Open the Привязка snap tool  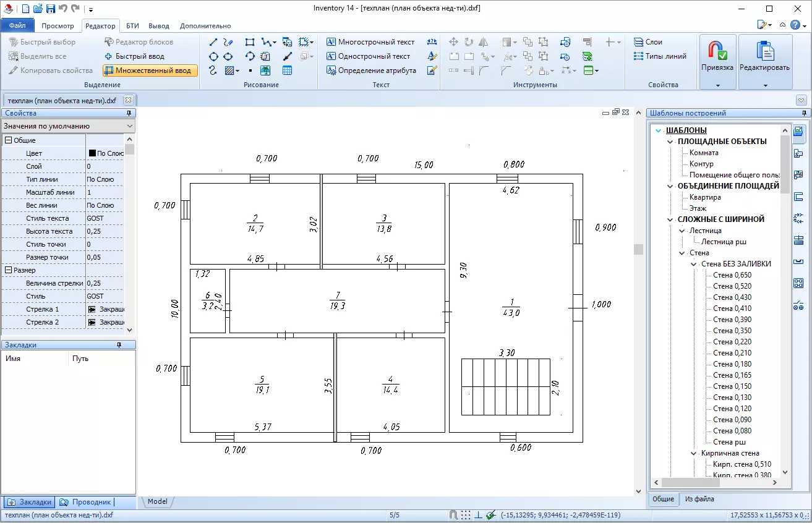click(717, 61)
